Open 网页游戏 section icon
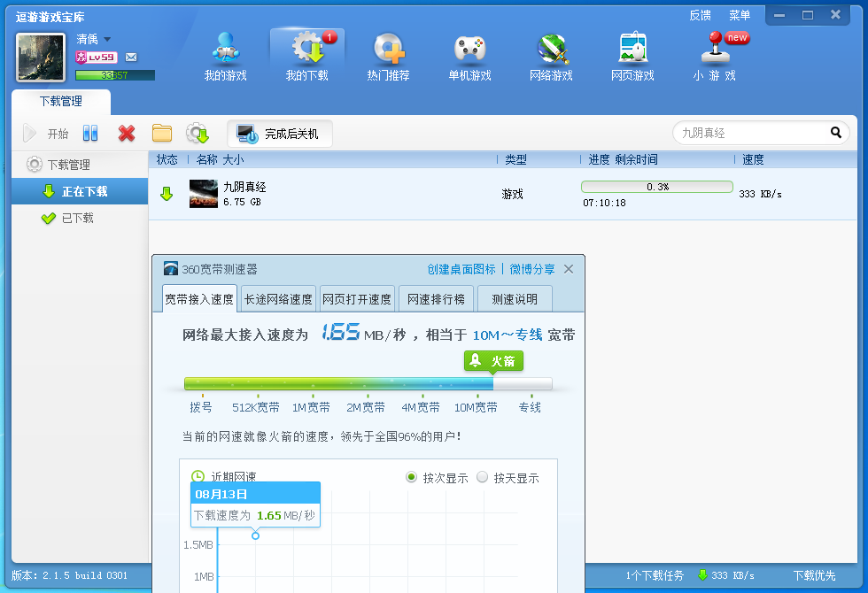Screen dimensions: 868x593 click(x=632, y=47)
